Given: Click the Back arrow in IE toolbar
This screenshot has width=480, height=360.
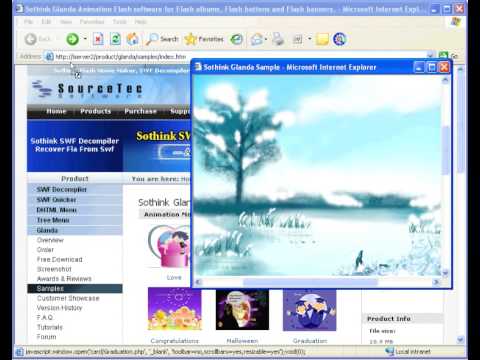Looking at the screenshot, I should [31, 39].
